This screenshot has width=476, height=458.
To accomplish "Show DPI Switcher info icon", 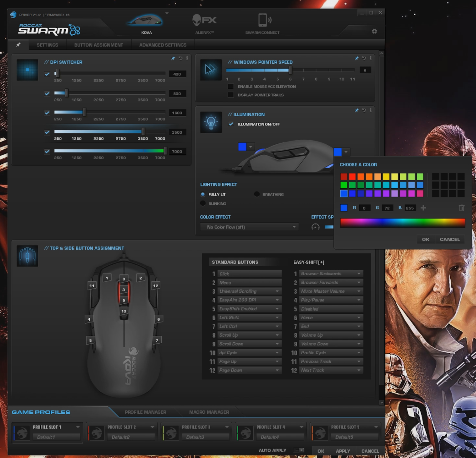I will click(187, 58).
